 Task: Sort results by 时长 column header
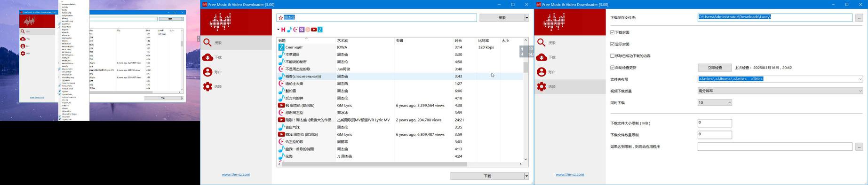pyautogui.click(x=465, y=40)
